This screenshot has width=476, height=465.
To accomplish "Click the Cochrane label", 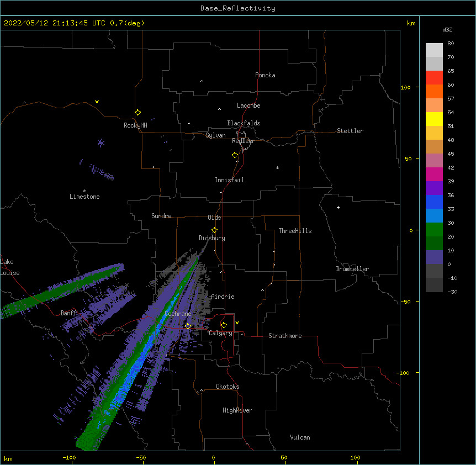I will click(178, 314).
